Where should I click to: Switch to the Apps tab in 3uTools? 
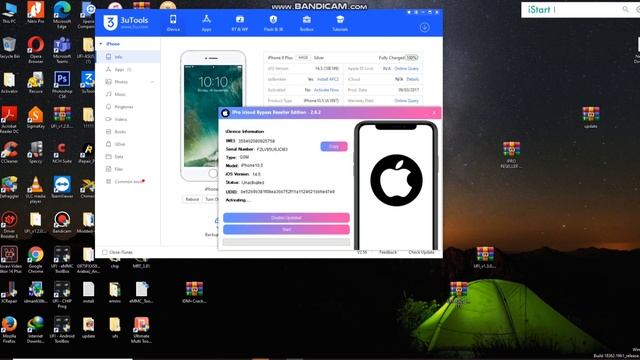(x=207, y=23)
